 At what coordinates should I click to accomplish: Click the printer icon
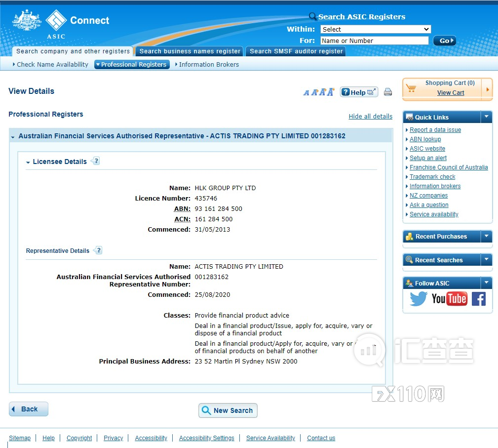click(388, 92)
